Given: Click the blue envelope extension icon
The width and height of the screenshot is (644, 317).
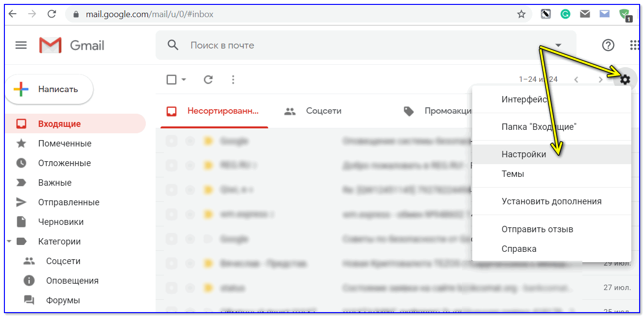Looking at the screenshot, I should click(604, 14).
